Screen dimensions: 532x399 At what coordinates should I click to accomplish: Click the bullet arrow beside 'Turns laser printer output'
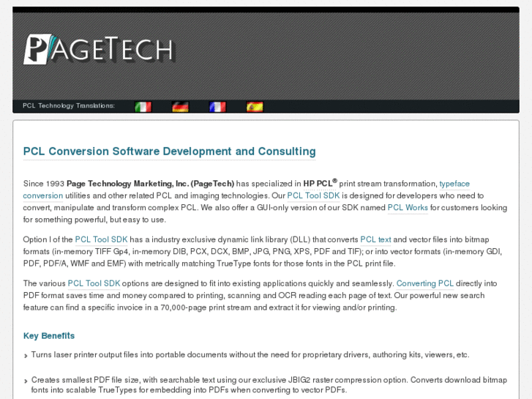click(x=26, y=356)
